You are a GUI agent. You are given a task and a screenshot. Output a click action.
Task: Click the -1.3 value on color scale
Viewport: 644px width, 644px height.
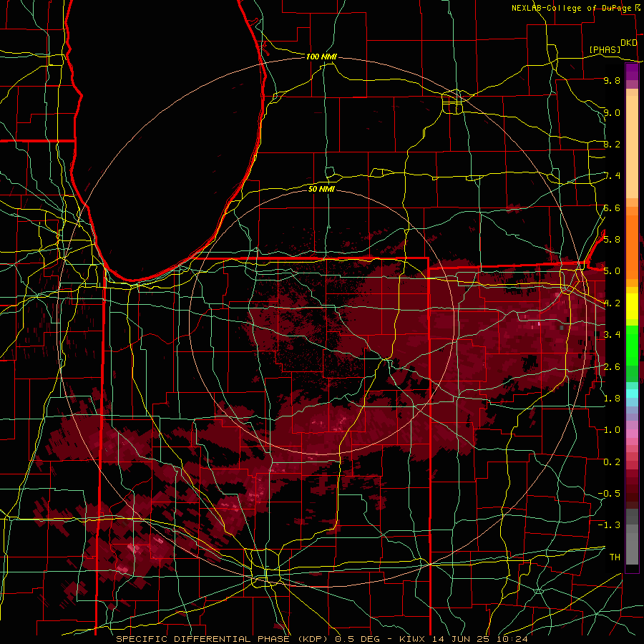609,525
